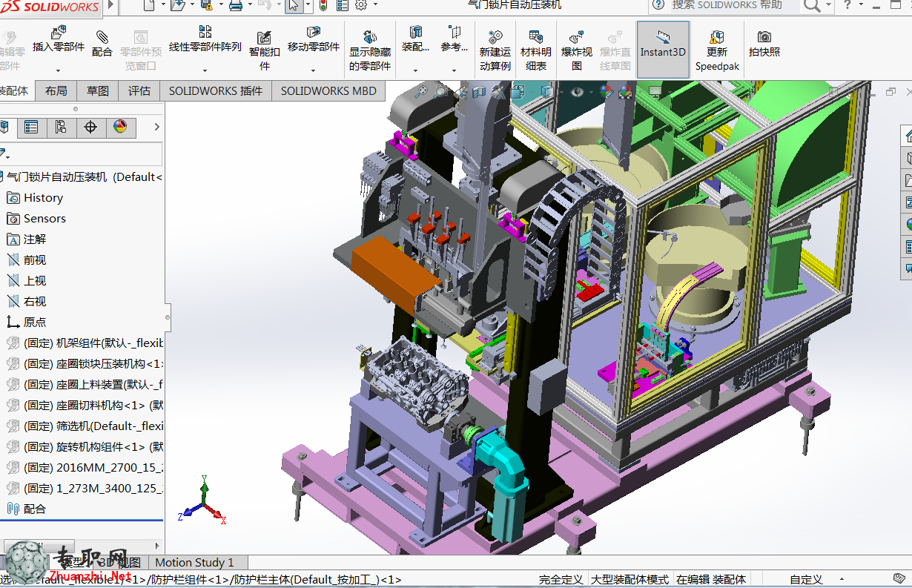This screenshot has width=912, height=588.
Task: Select the Mates (配合) folder in tree
Action: click(x=27, y=509)
